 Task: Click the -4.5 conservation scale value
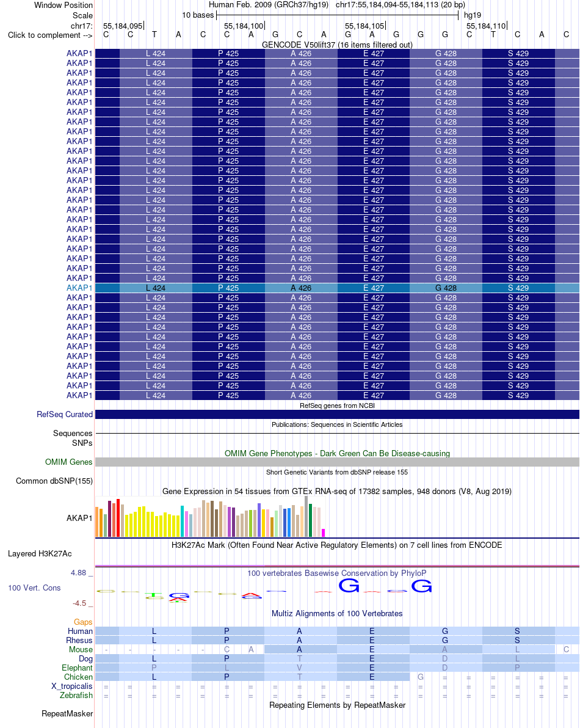(79, 603)
